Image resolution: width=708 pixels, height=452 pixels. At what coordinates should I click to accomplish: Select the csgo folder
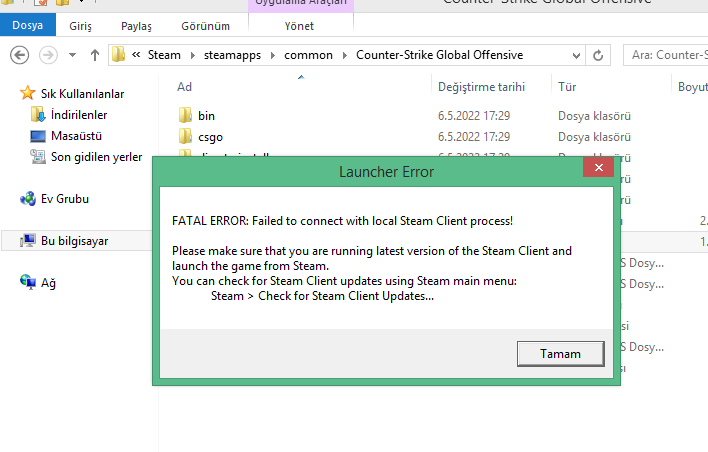(x=210, y=137)
